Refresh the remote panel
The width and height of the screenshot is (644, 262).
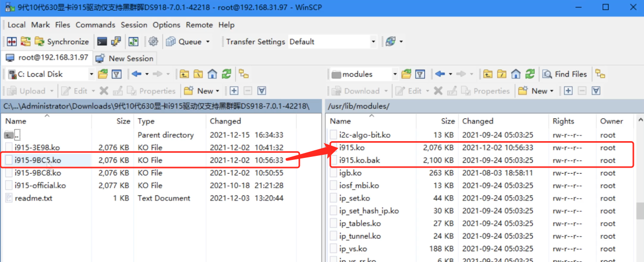530,74
